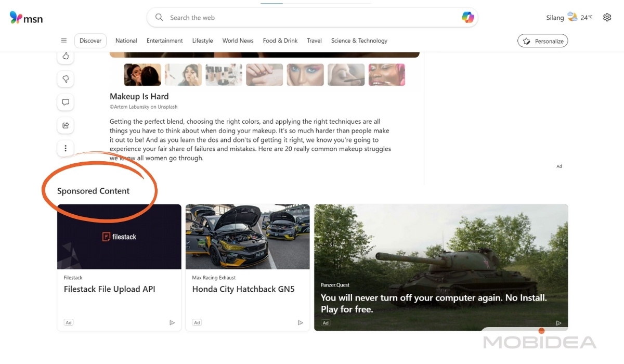Open the comments icon
This screenshot has width=624, height=364.
tap(66, 102)
